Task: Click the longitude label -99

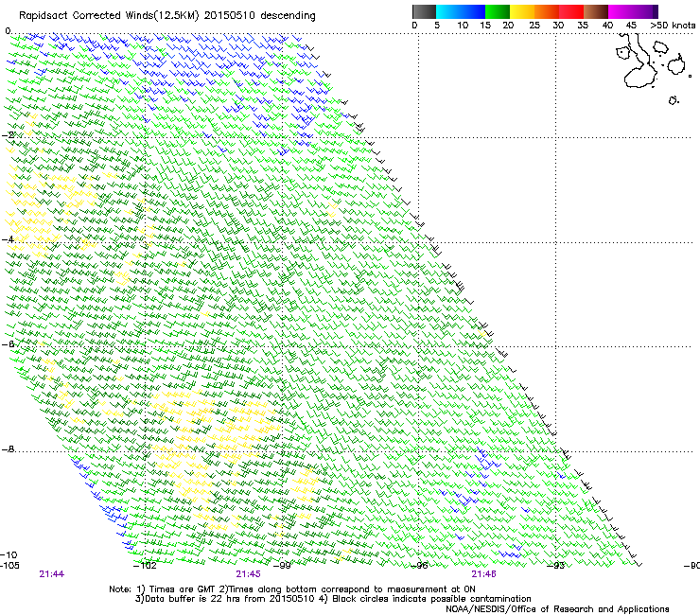Action: pyautogui.click(x=281, y=566)
